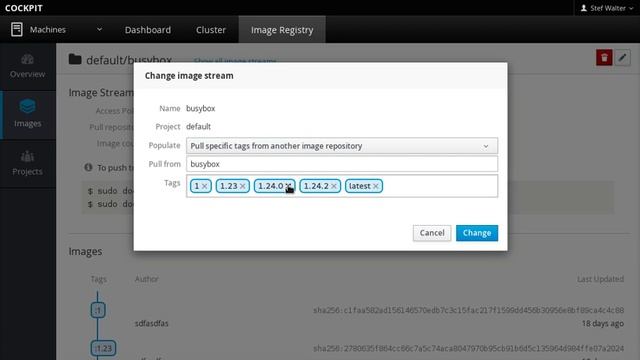Click the sha256:c1faa582 hash text
The image size is (640, 360).
tap(469, 310)
